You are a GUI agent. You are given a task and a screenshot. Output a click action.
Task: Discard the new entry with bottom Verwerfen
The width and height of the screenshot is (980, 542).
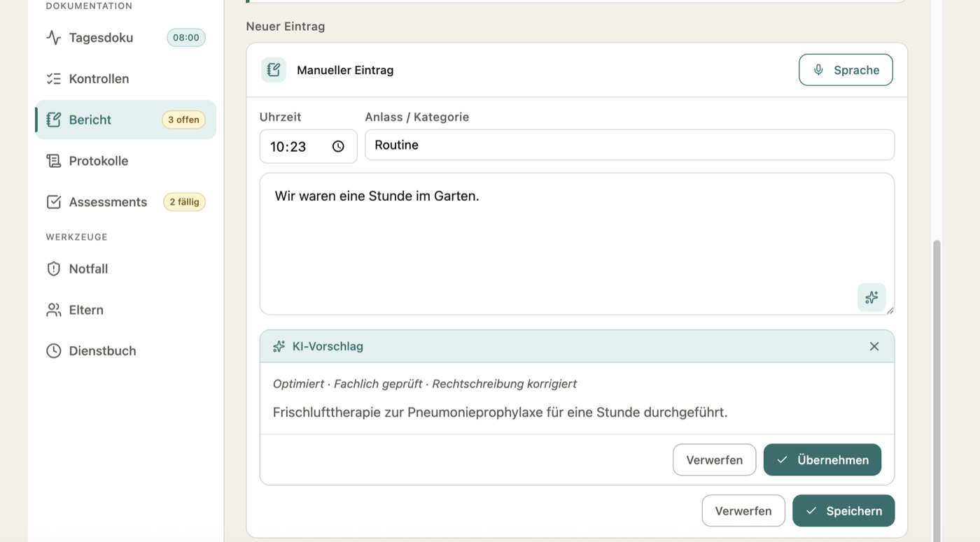point(743,511)
